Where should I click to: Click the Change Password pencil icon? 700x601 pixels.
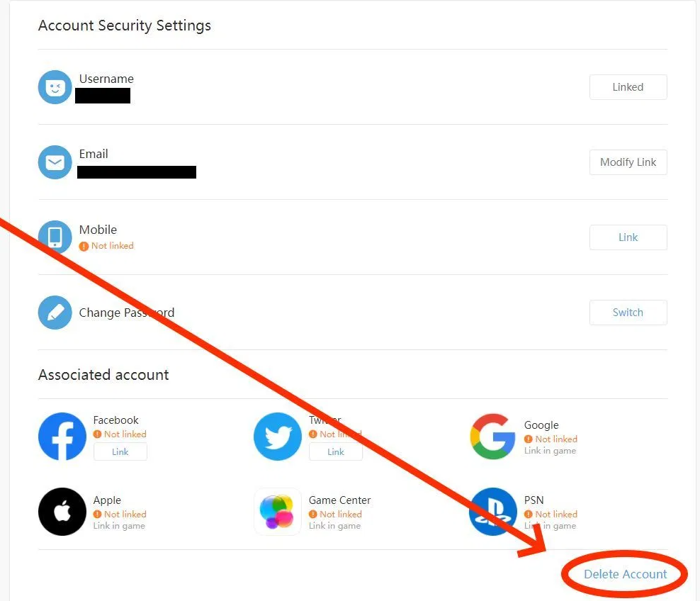coord(55,312)
